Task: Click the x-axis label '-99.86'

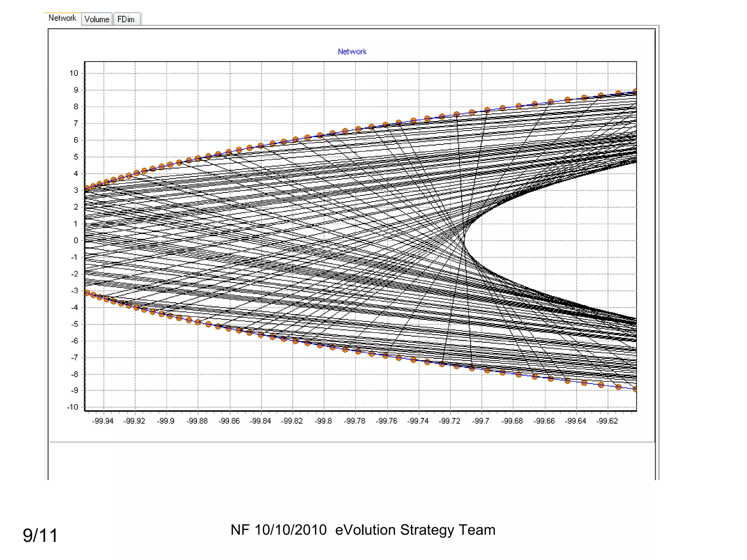Action: 229,421
